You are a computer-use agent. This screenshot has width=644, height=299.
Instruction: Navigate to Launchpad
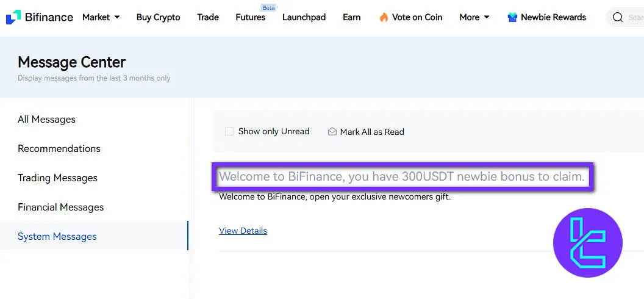tap(304, 17)
